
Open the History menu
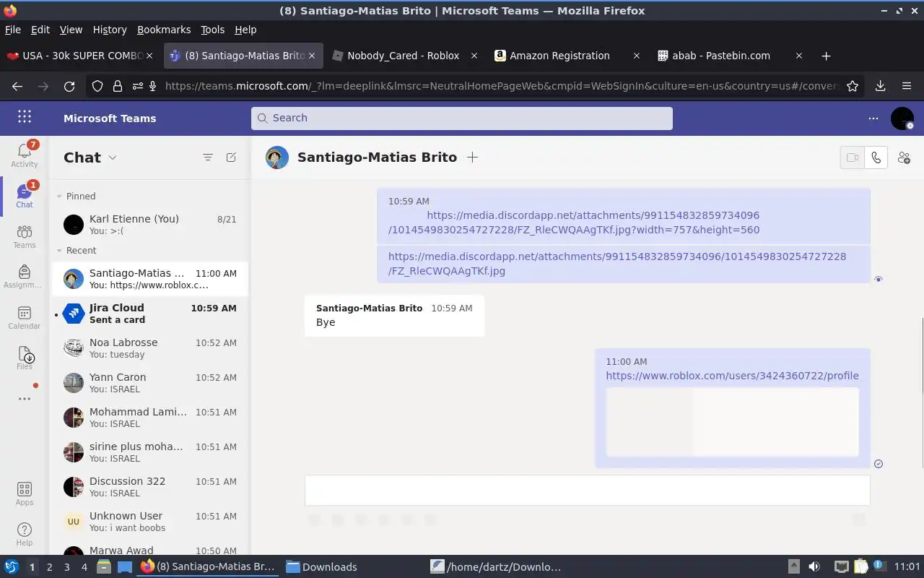click(110, 30)
